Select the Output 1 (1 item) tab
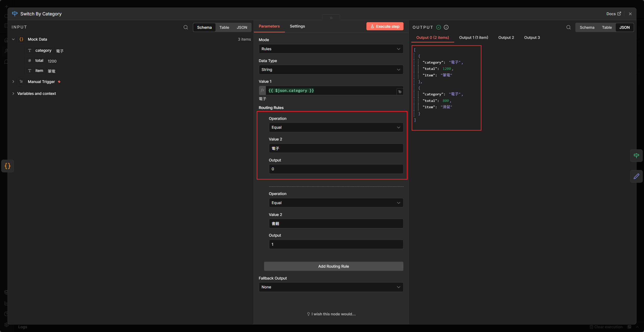The width and height of the screenshot is (644, 332). coord(473,38)
